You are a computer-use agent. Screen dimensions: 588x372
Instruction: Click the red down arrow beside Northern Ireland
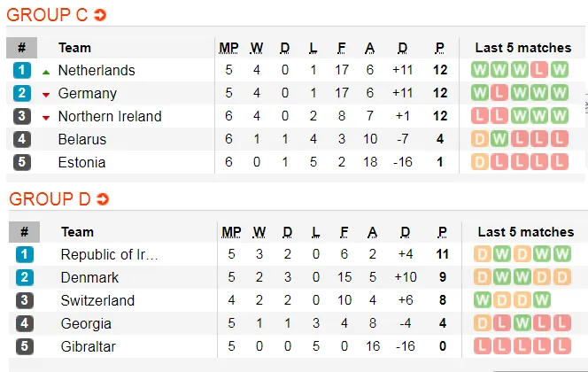point(46,117)
